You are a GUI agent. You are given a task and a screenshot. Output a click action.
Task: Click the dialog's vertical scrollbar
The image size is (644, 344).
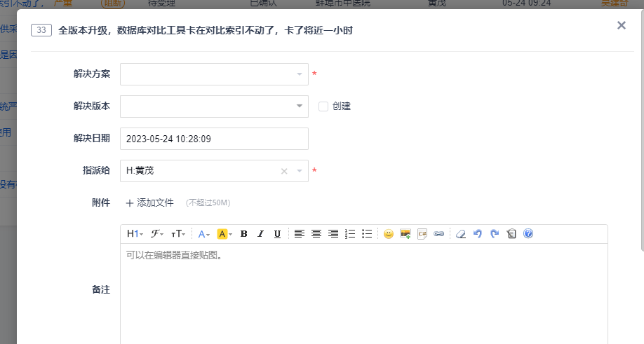click(642, 130)
